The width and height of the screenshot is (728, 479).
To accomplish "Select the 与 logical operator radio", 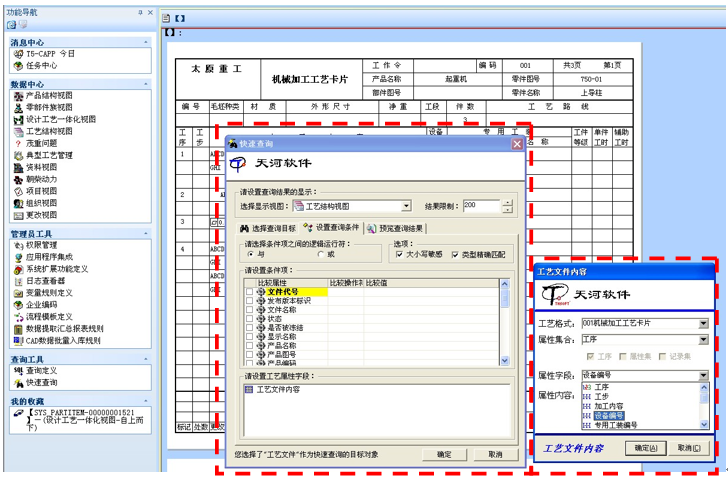I will (x=251, y=254).
